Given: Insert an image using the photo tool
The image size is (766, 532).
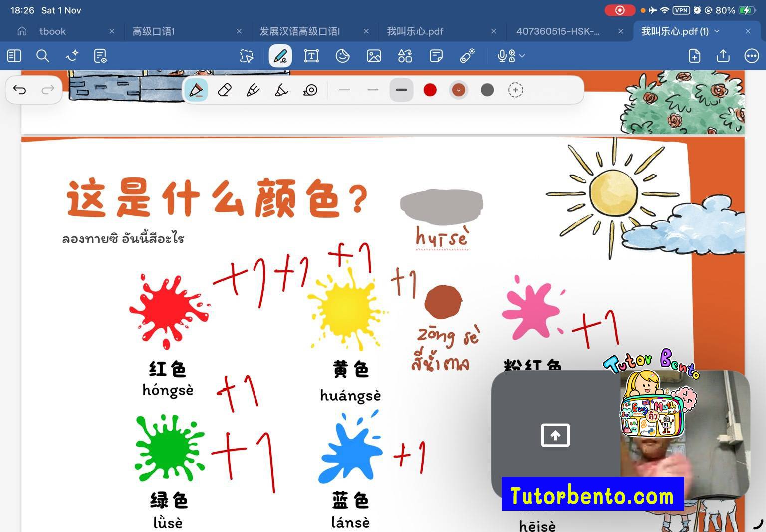Looking at the screenshot, I should tap(374, 56).
